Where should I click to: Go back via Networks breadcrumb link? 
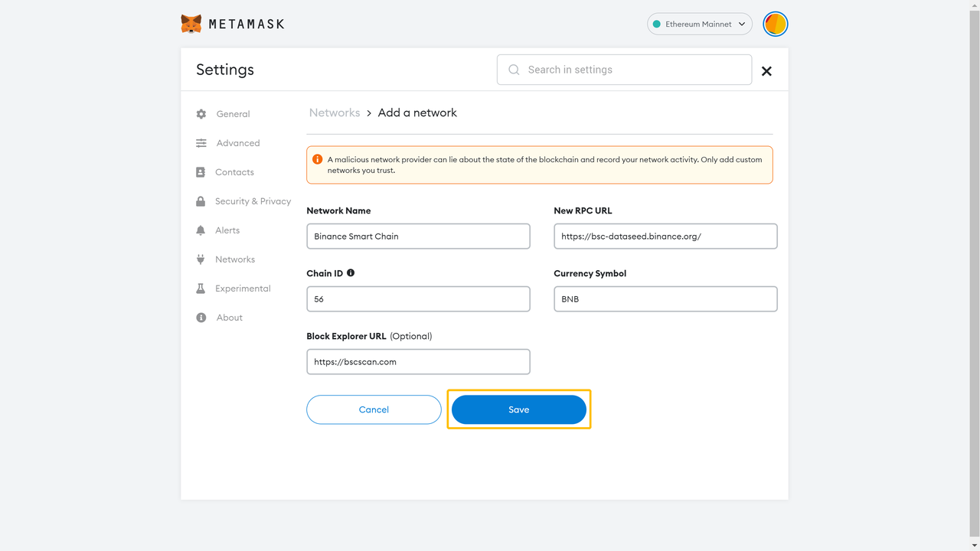point(335,112)
